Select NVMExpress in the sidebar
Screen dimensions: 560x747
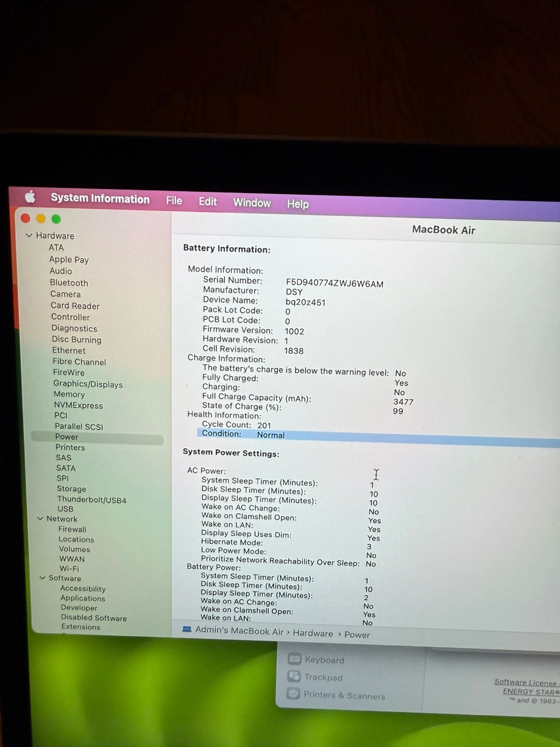point(78,406)
